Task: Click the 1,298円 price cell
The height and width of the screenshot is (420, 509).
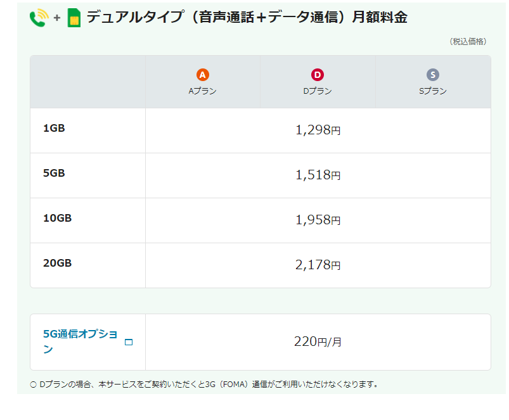Action: click(318, 130)
